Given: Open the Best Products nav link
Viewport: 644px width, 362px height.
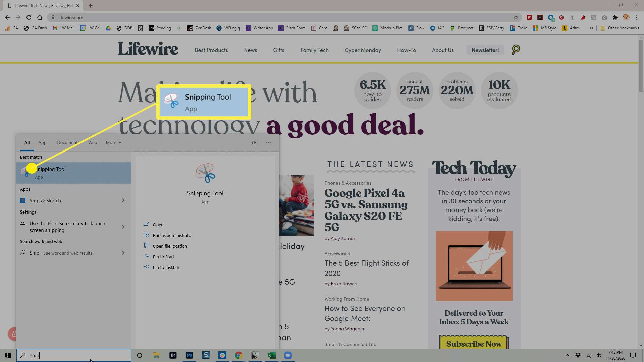Looking at the screenshot, I should pyautogui.click(x=211, y=50).
